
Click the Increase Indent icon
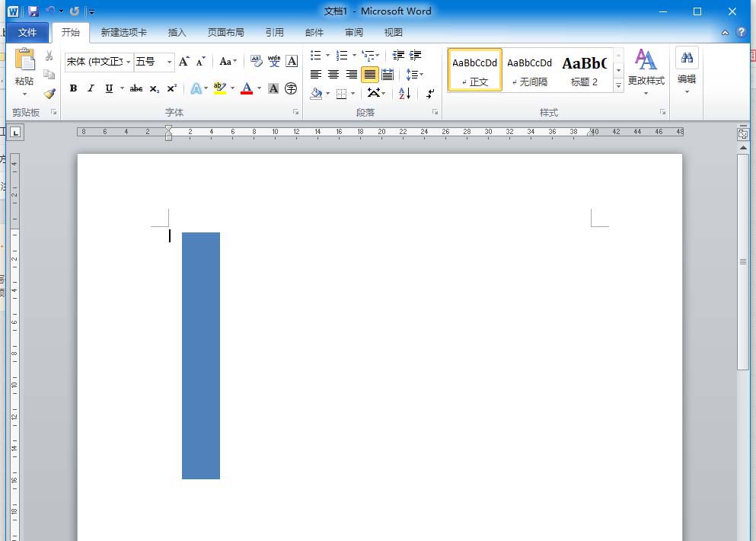[x=416, y=56]
